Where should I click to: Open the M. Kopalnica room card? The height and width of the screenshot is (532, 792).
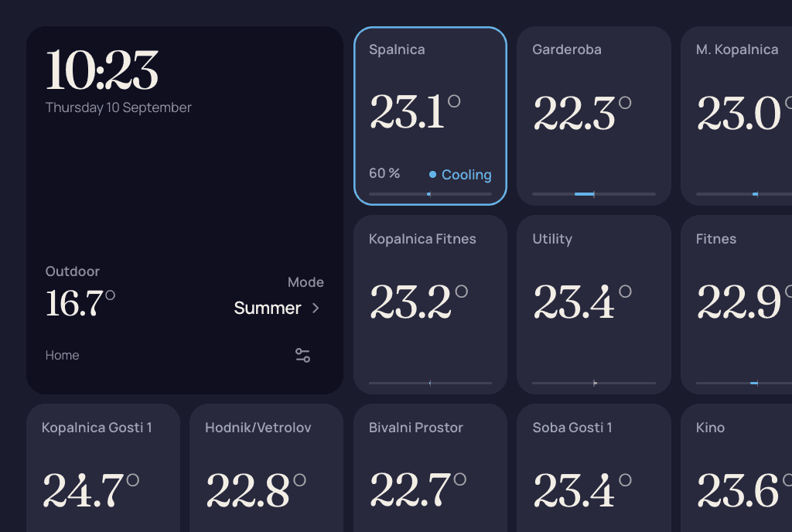tap(736, 116)
